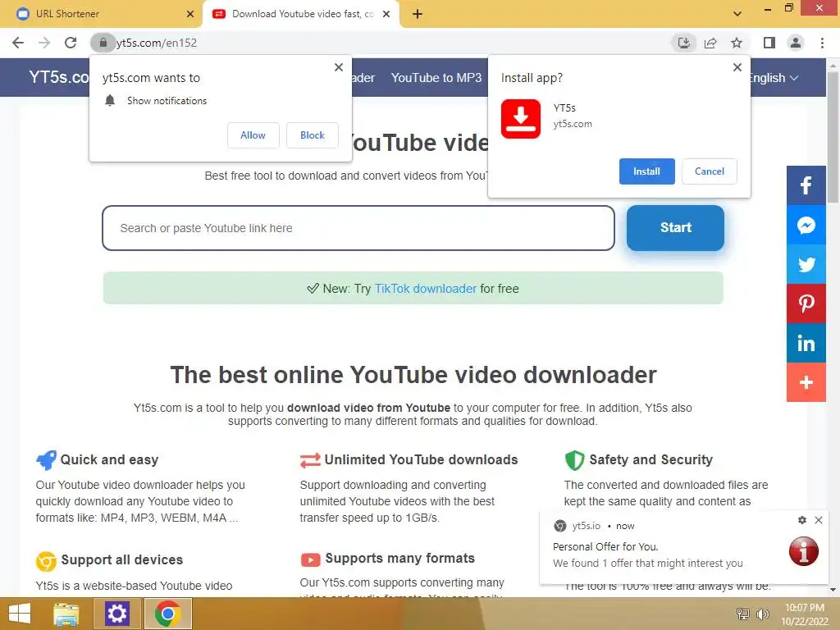Close the notifications permission prompt

[339, 67]
